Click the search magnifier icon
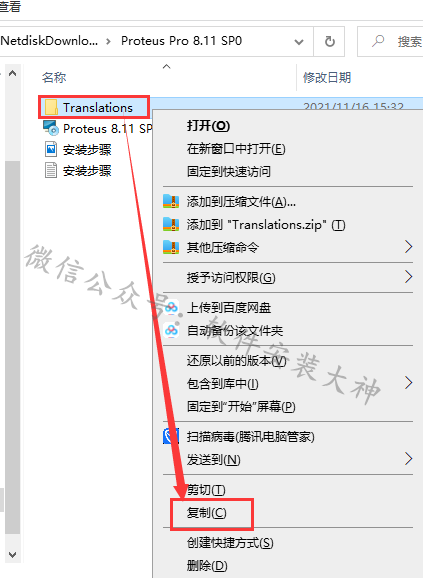 pos(378,41)
